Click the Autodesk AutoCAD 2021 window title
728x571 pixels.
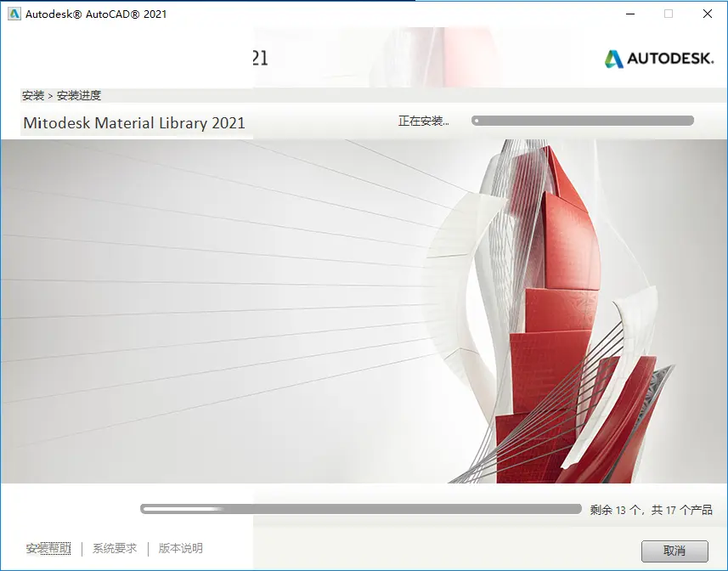click(96, 14)
